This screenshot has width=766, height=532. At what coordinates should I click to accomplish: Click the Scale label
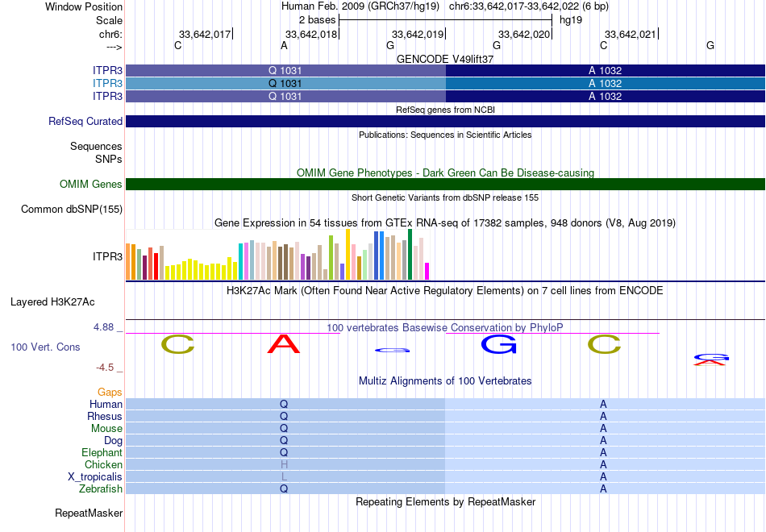(109, 20)
